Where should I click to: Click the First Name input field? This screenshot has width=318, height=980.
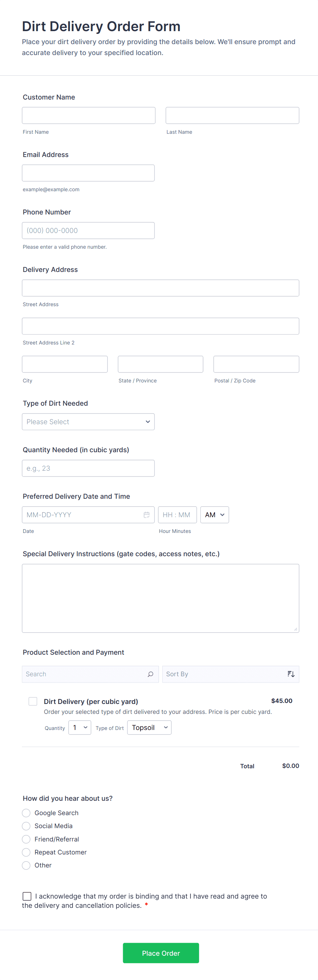89,115
